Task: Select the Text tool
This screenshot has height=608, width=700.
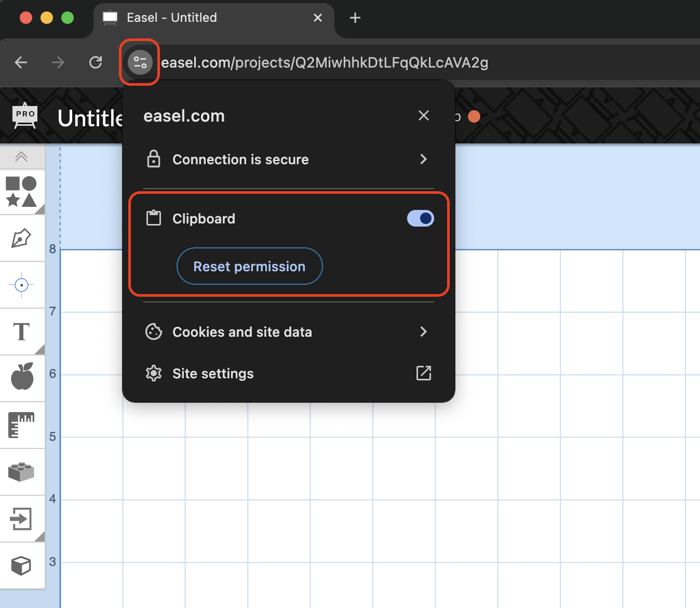Action: pos(22,332)
